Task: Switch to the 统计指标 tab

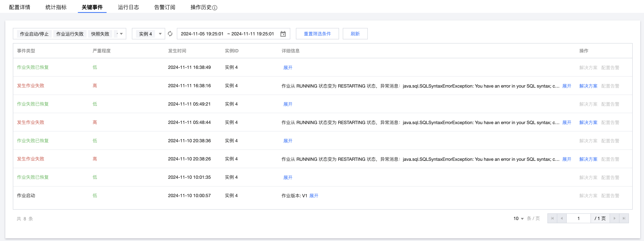Action: click(56, 7)
